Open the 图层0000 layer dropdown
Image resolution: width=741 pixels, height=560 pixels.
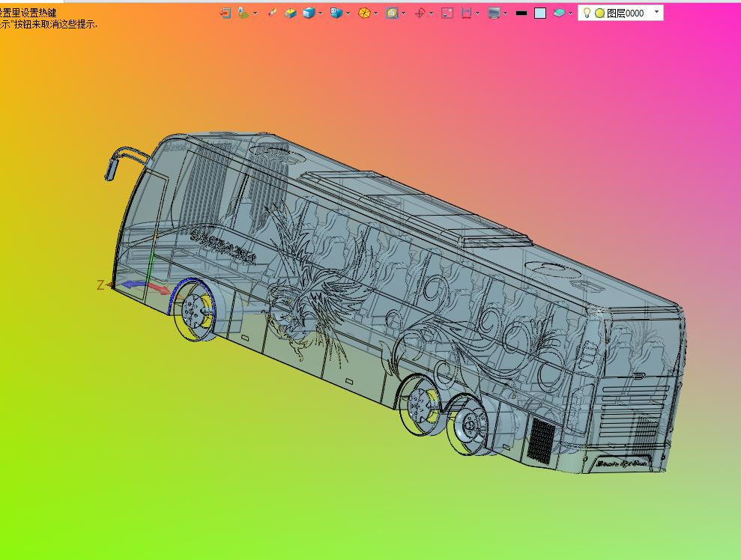pyautogui.click(x=657, y=12)
